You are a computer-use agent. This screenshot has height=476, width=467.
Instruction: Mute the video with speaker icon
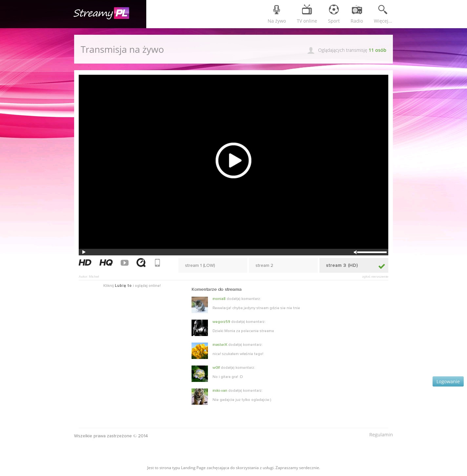point(355,252)
